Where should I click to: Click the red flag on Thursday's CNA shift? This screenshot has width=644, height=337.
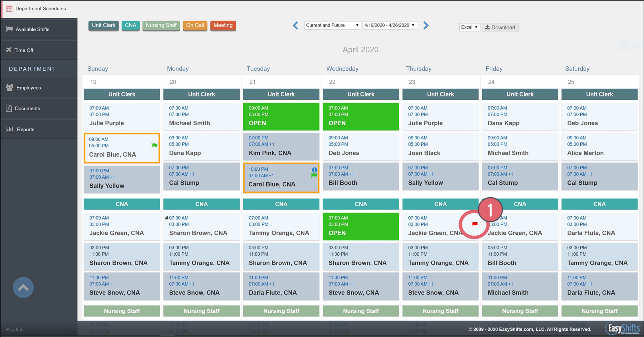[474, 224]
